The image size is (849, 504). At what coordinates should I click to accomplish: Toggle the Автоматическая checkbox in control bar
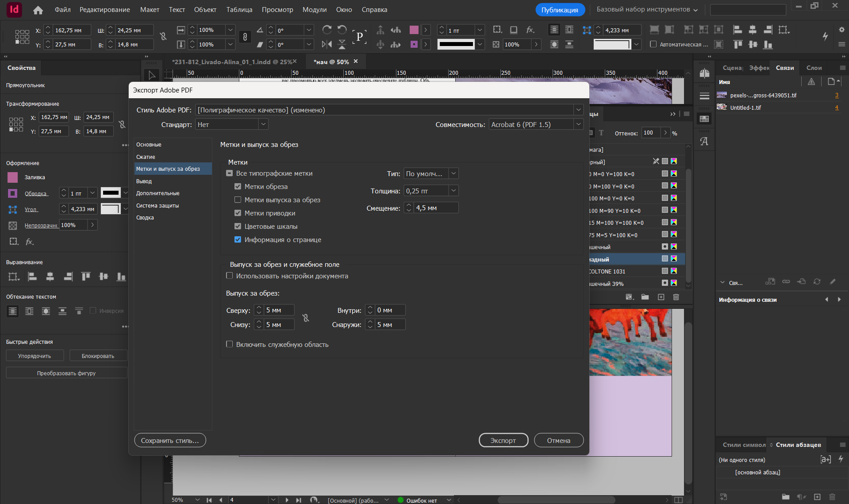click(x=653, y=44)
